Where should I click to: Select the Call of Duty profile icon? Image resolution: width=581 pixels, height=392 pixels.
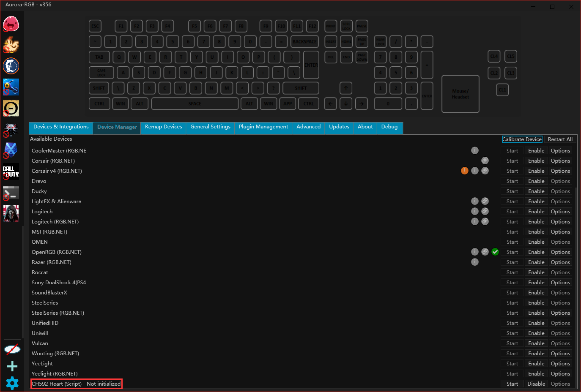(11, 171)
